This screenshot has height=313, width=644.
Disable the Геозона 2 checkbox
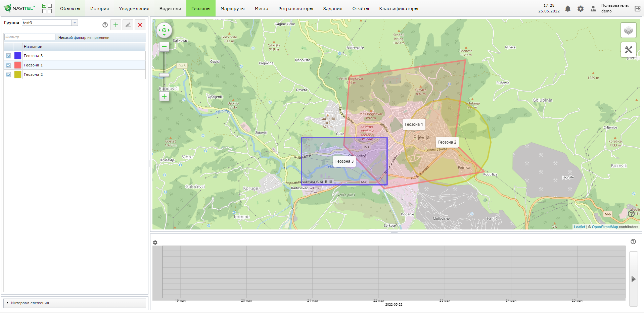tap(8, 75)
